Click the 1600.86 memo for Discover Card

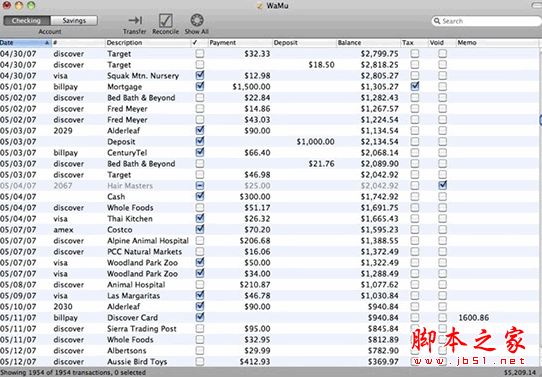474,318
